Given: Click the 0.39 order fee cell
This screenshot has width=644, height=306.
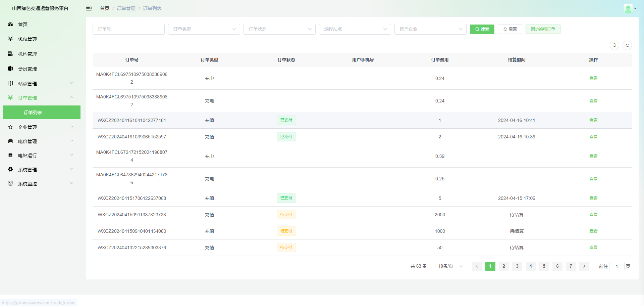Looking at the screenshot, I should [x=440, y=156].
